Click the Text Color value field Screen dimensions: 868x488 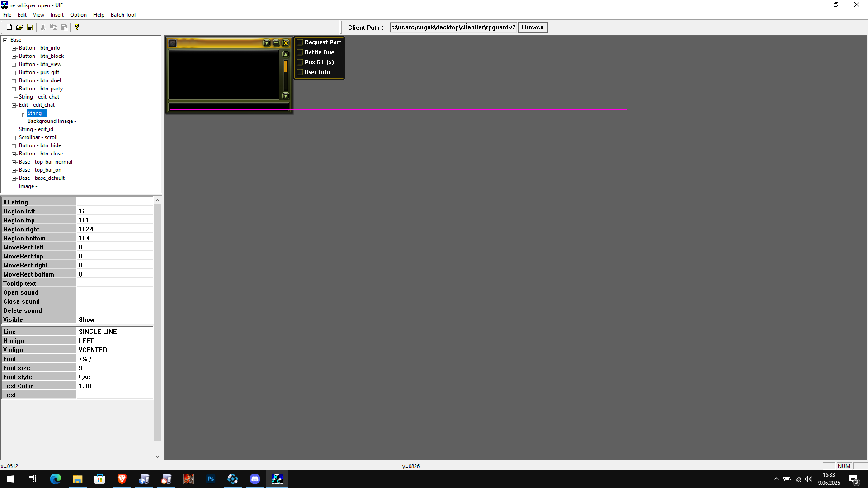coord(115,386)
